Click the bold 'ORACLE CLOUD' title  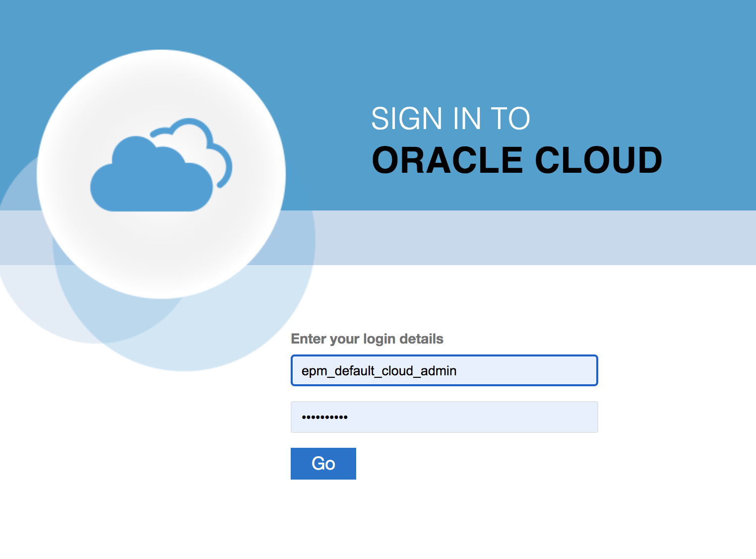tap(517, 160)
